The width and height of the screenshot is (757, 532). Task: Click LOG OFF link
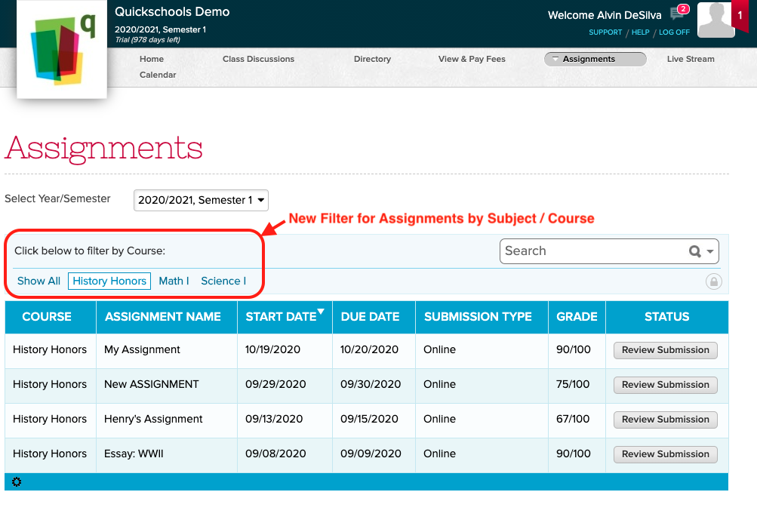tap(674, 32)
